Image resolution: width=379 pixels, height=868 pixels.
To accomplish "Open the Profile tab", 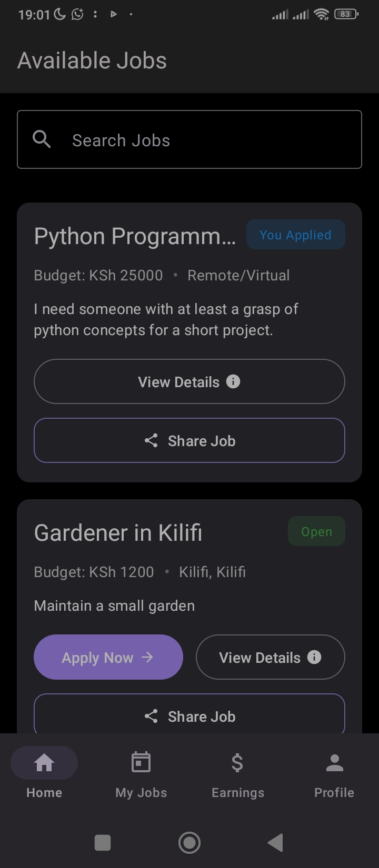I will click(334, 772).
